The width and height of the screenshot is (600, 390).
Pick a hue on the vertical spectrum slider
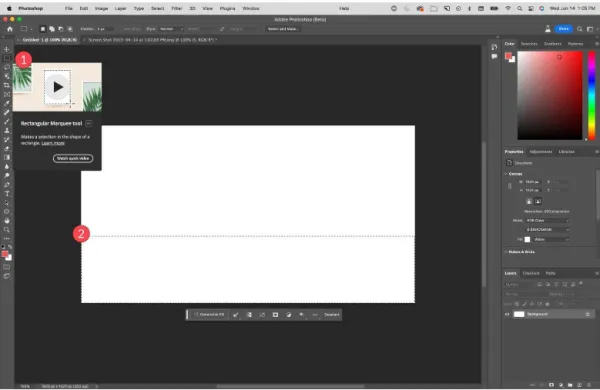592,95
